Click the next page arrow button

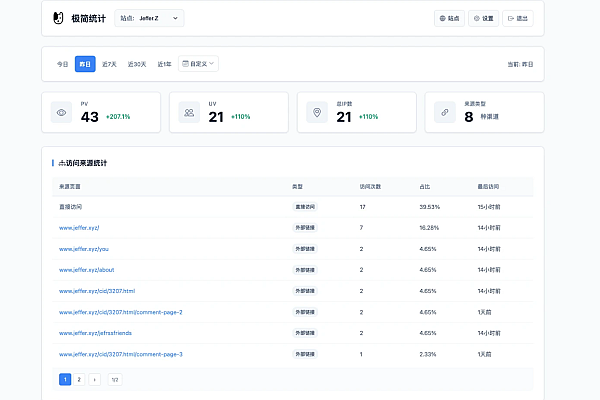click(95, 379)
